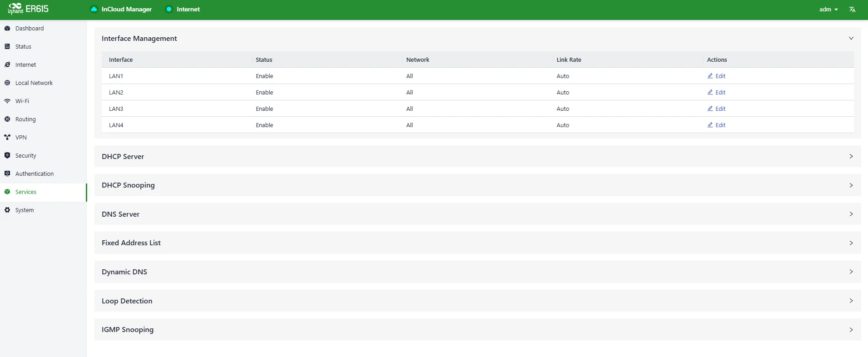Click the Auto link rate for LAN4
The width and height of the screenshot is (868, 357).
[x=563, y=125]
